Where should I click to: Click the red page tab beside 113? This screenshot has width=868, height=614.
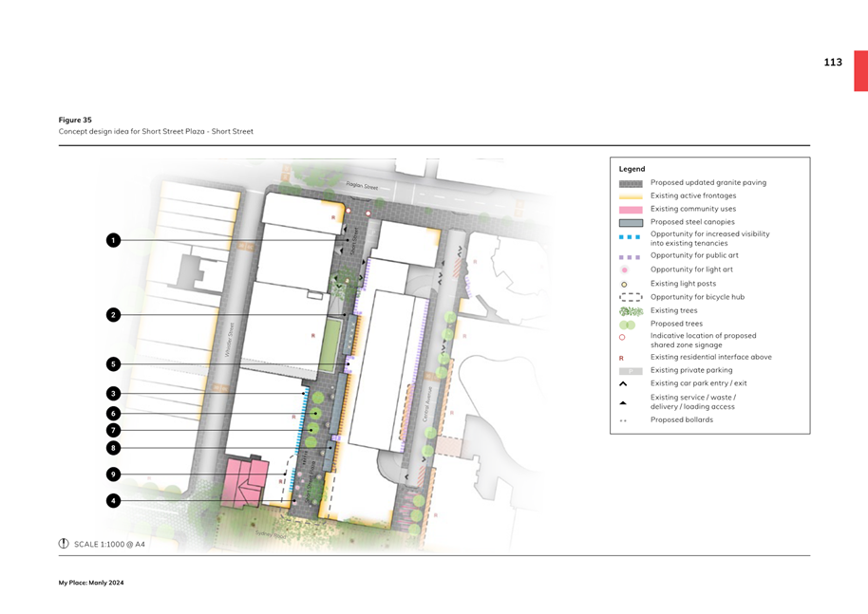pos(860,71)
